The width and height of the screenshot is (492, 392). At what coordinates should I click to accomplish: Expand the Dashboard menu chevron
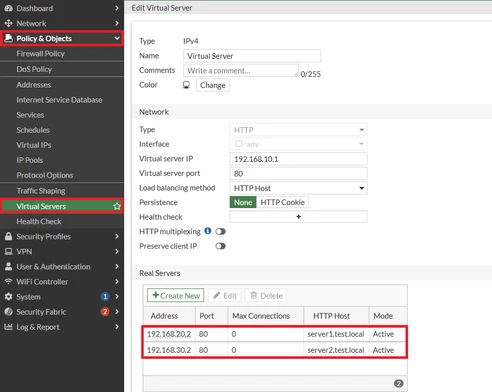tap(117, 8)
